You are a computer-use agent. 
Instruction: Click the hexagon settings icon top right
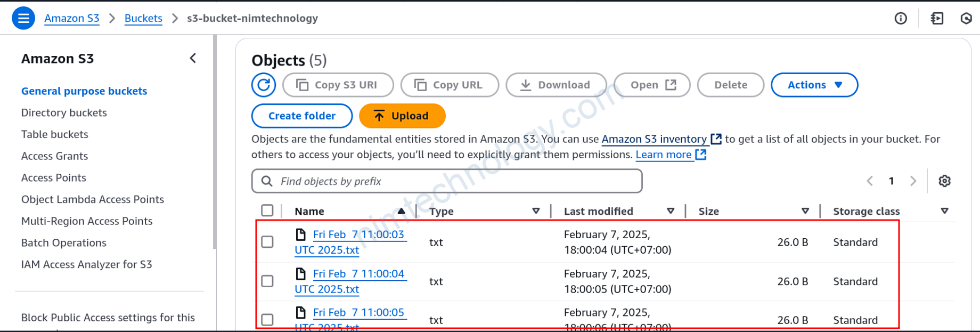tap(966, 19)
